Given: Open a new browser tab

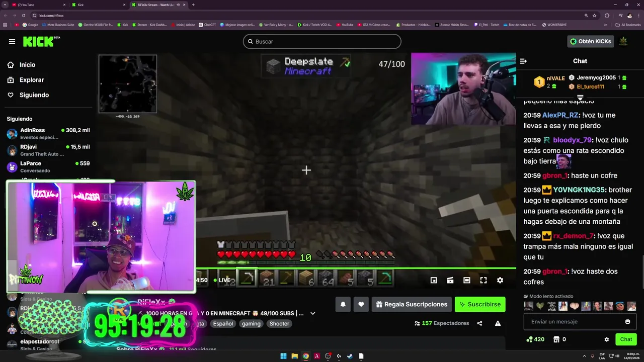Looking at the screenshot, I should point(193,5).
